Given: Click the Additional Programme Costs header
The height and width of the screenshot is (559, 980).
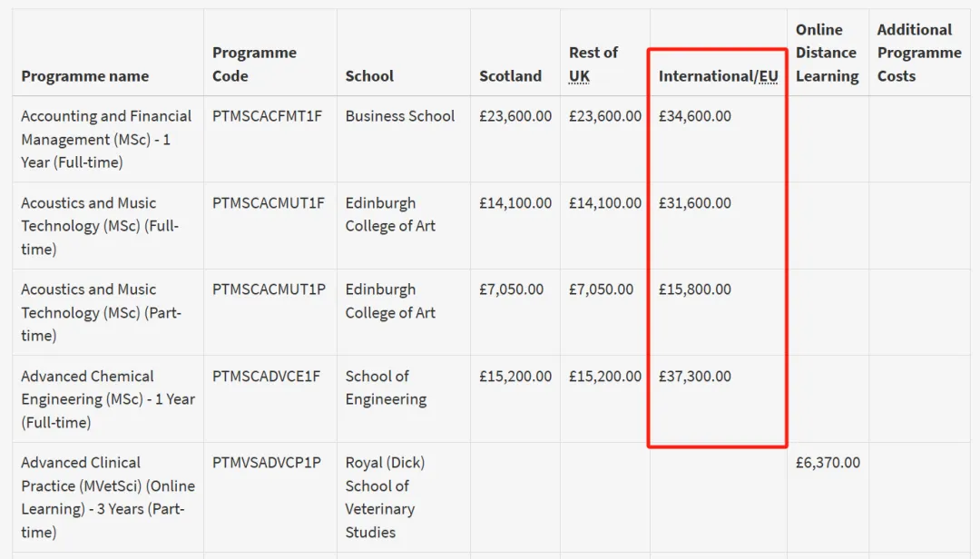Looking at the screenshot, I should coord(918,54).
